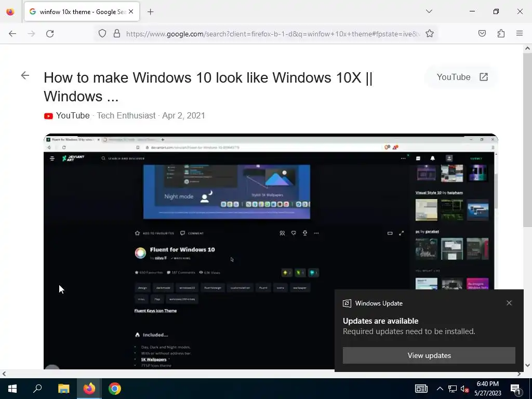Open video on YouTube button
The width and height of the screenshot is (532, 399).
point(462,77)
